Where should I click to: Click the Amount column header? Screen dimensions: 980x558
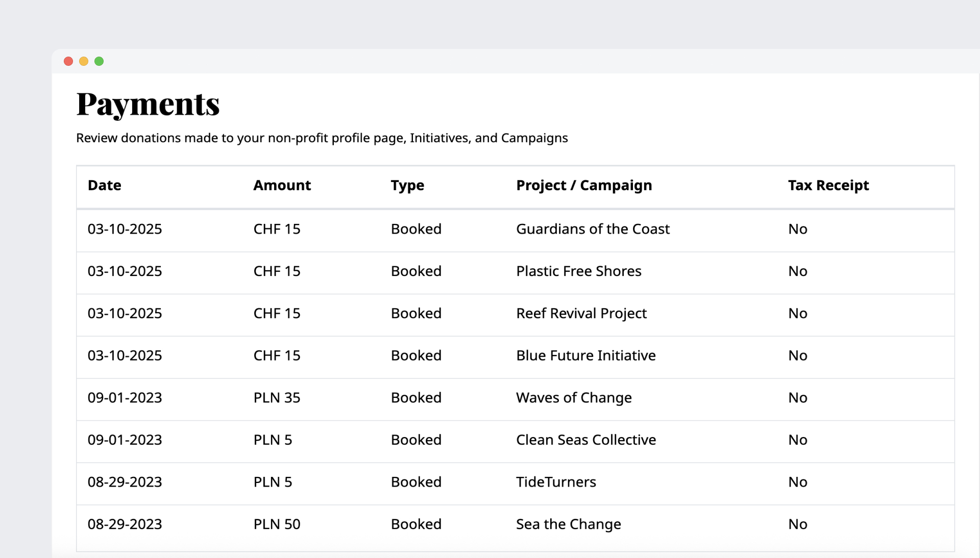click(x=282, y=185)
